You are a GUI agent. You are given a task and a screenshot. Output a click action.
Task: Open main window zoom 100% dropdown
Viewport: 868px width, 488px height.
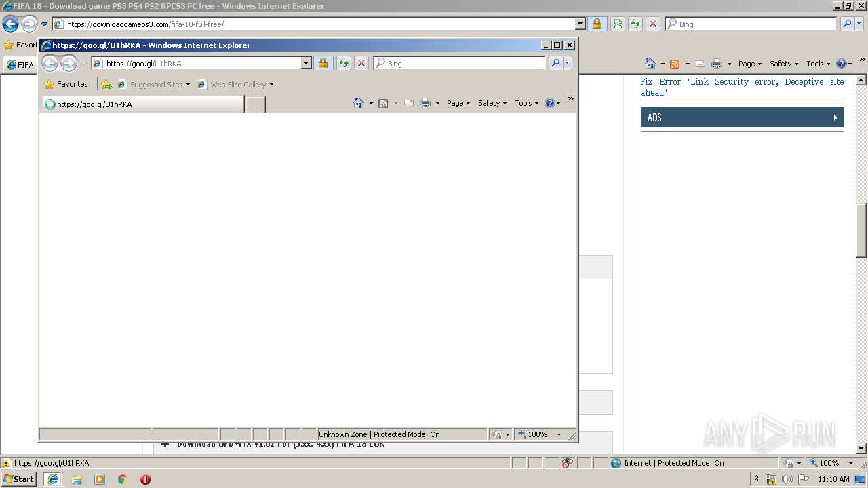click(850, 463)
